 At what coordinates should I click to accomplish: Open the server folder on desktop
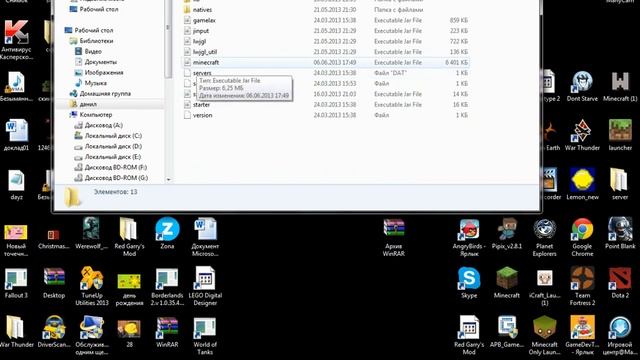[x=620, y=184]
